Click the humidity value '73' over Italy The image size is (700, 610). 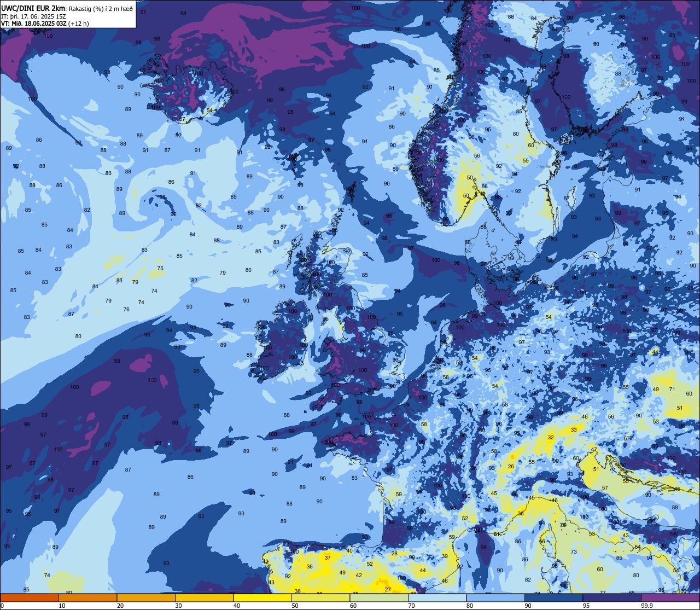(x=574, y=552)
